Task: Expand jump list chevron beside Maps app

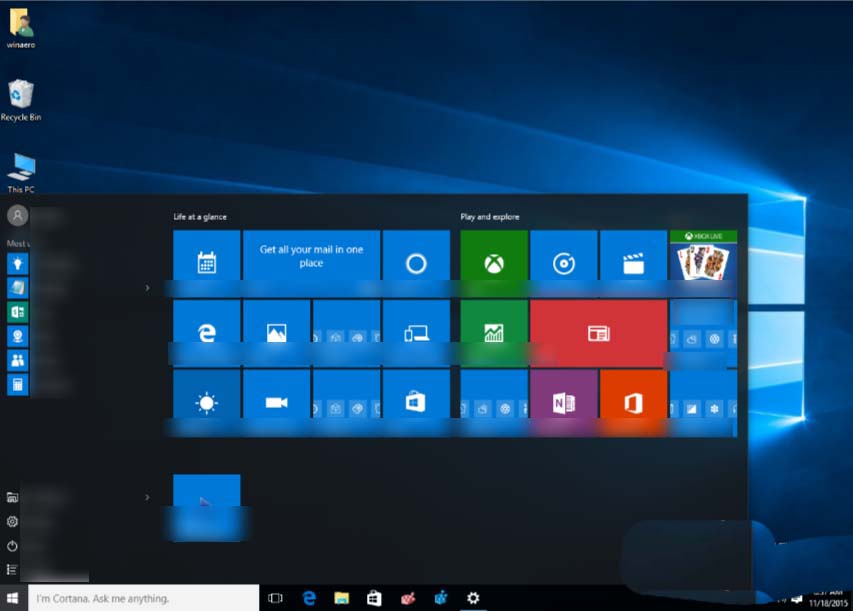Action: [147, 288]
